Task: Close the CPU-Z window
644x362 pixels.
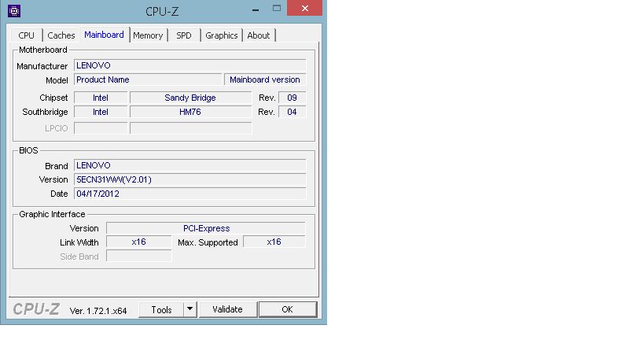Action: pos(305,8)
